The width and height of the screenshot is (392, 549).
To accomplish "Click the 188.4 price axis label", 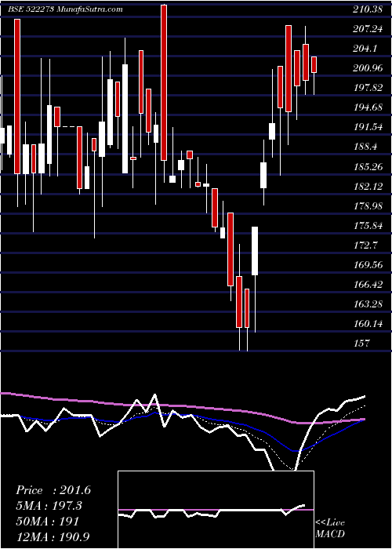I will (365, 147).
